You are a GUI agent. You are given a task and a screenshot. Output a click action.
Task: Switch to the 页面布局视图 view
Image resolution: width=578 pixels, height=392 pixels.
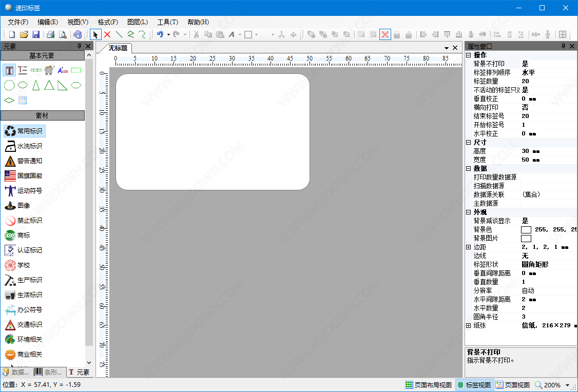[429, 385]
